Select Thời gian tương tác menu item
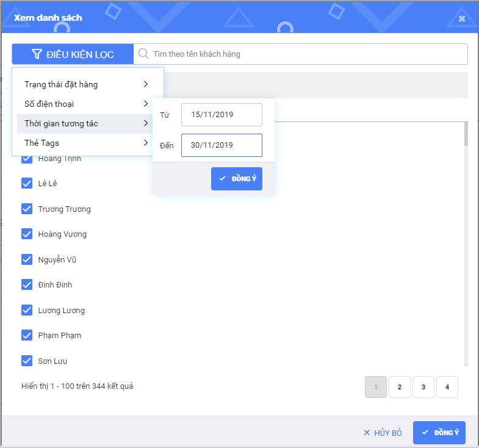This screenshot has width=479, height=448. [61, 123]
